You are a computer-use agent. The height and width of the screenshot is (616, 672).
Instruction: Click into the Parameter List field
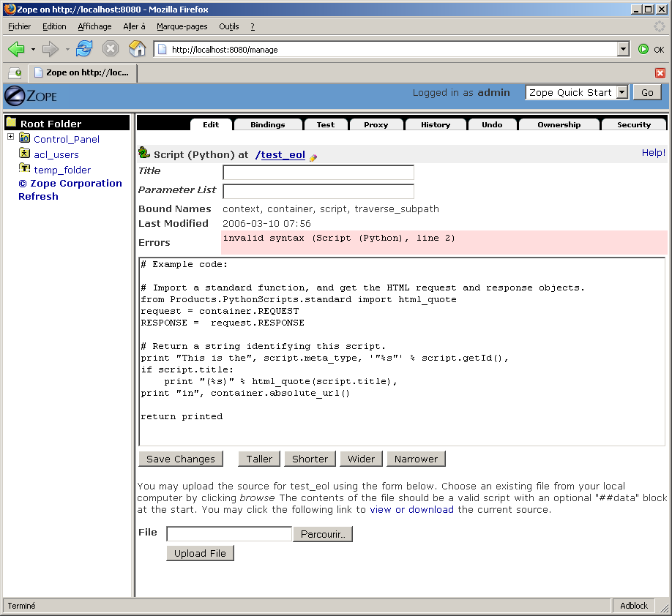[x=318, y=192]
